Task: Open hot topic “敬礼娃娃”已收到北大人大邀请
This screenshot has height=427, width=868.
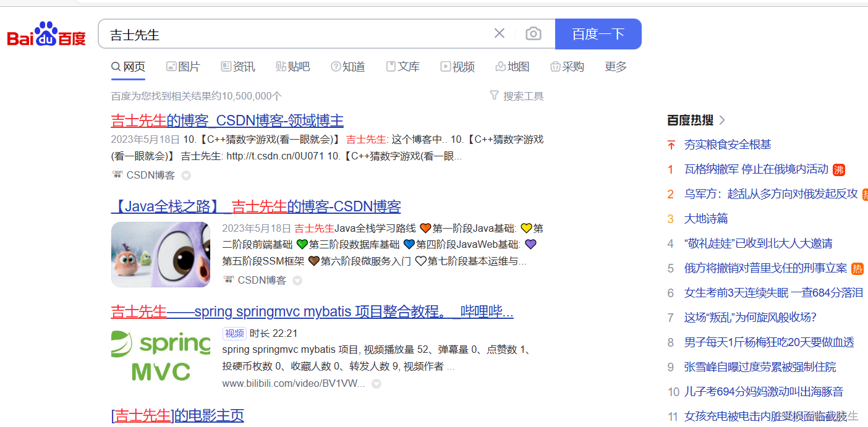Action: coord(759,243)
